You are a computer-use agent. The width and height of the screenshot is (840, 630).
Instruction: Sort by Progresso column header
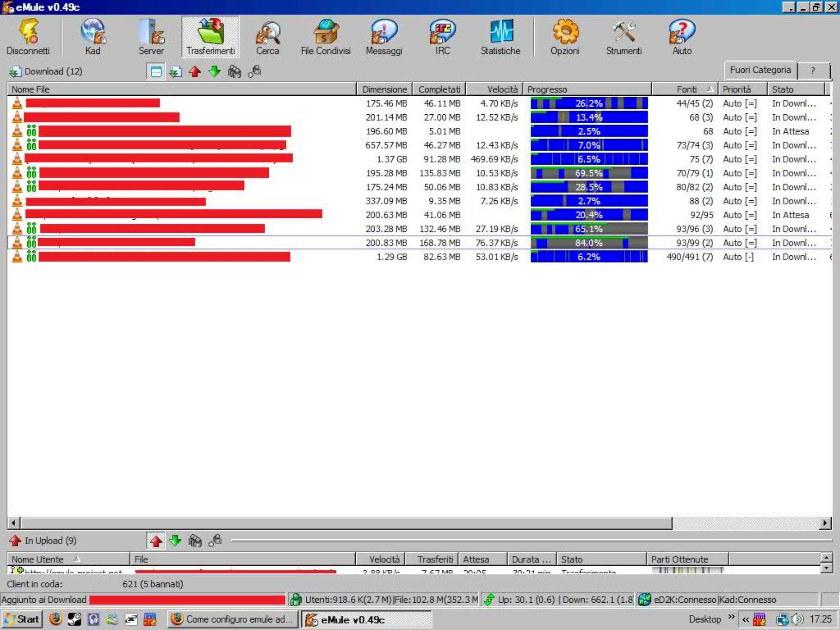tap(587, 89)
